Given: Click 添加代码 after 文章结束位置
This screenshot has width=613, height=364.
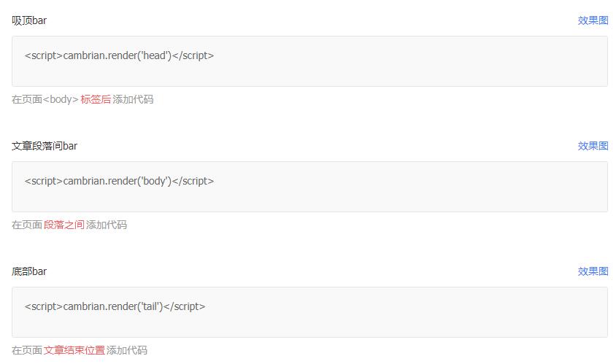Looking at the screenshot, I should [x=127, y=350].
